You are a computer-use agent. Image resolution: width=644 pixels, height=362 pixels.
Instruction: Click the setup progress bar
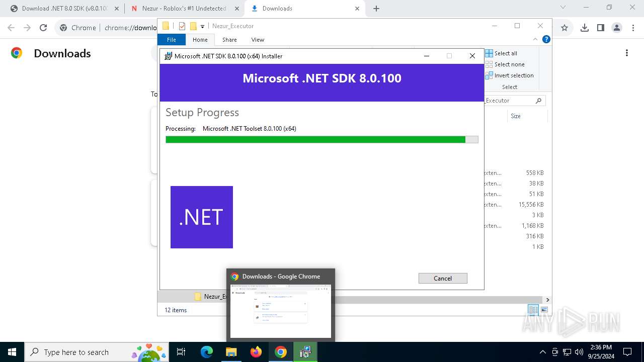coord(322,139)
